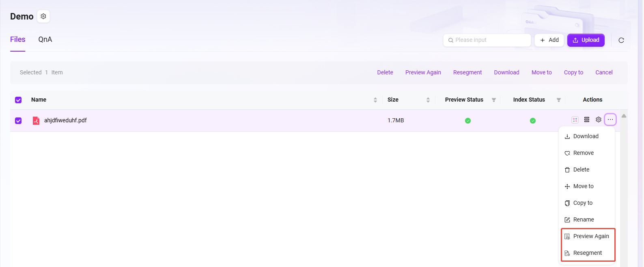Click the segments list icon for ahjdfiweduhf.pdf

pyautogui.click(x=587, y=119)
